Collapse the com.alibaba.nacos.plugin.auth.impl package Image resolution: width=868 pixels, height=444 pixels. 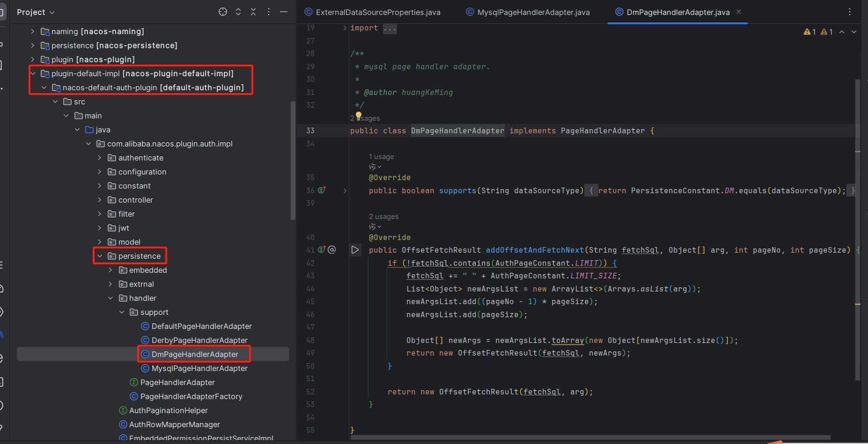tap(88, 144)
